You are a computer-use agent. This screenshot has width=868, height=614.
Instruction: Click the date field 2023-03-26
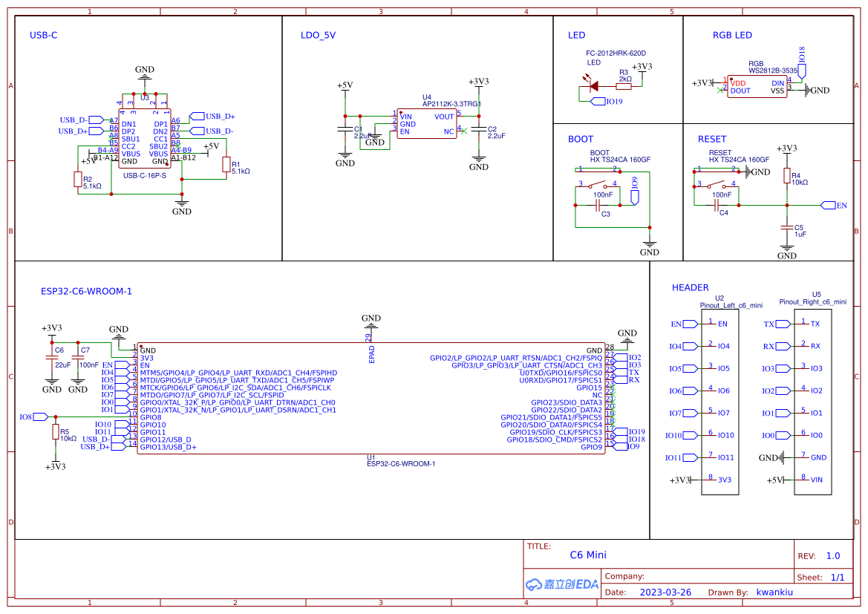click(665, 592)
